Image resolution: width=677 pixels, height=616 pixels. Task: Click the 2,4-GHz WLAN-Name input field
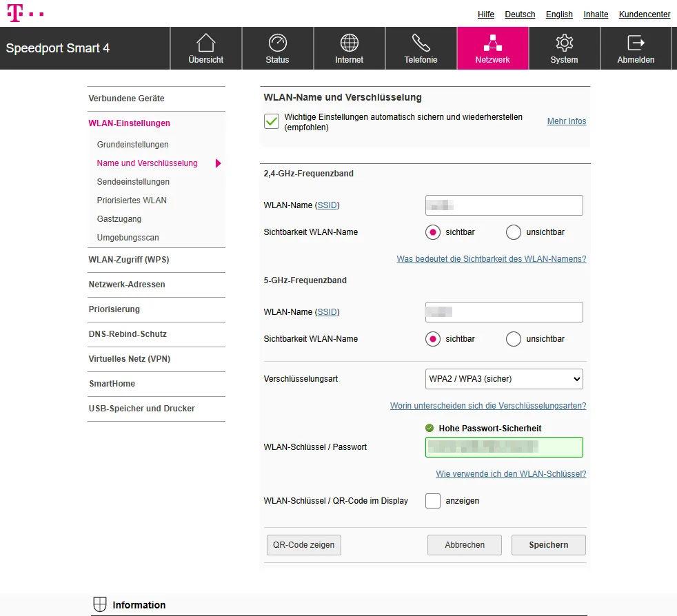(x=504, y=205)
